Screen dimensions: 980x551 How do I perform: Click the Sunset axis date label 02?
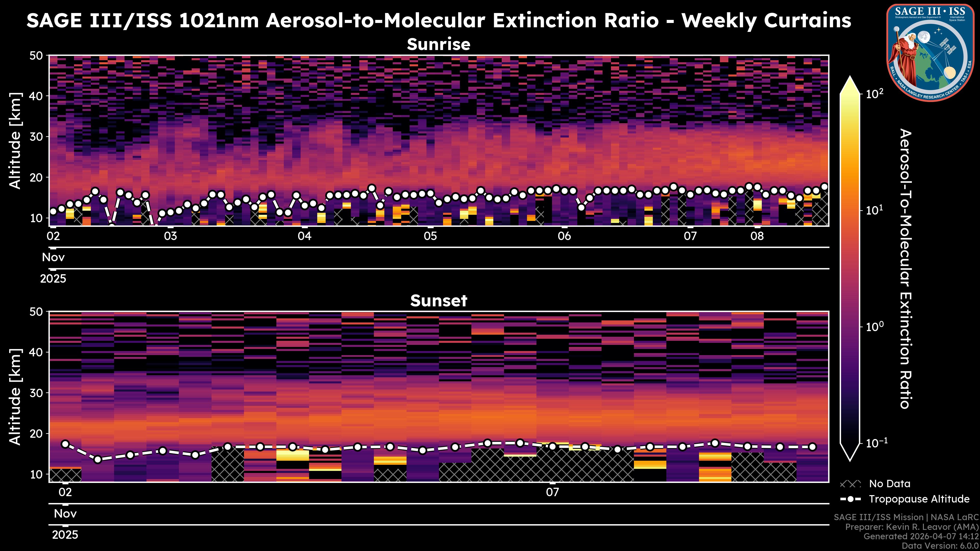point(65,492)
